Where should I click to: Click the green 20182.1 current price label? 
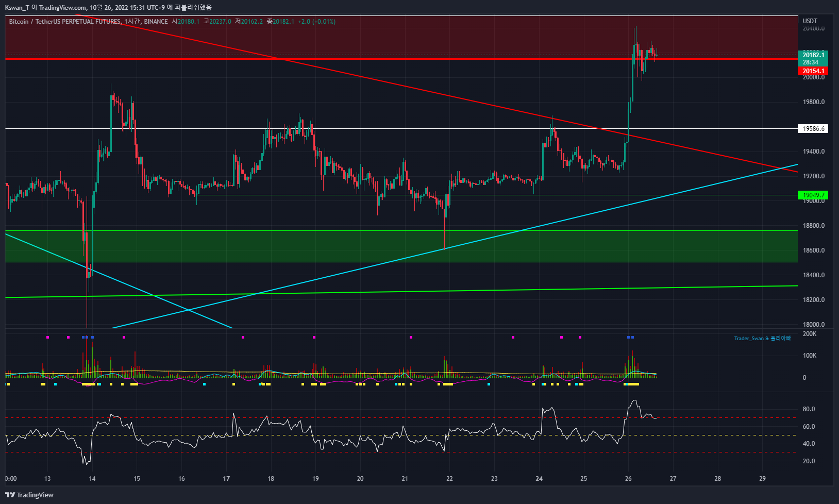tap(813, 55)
